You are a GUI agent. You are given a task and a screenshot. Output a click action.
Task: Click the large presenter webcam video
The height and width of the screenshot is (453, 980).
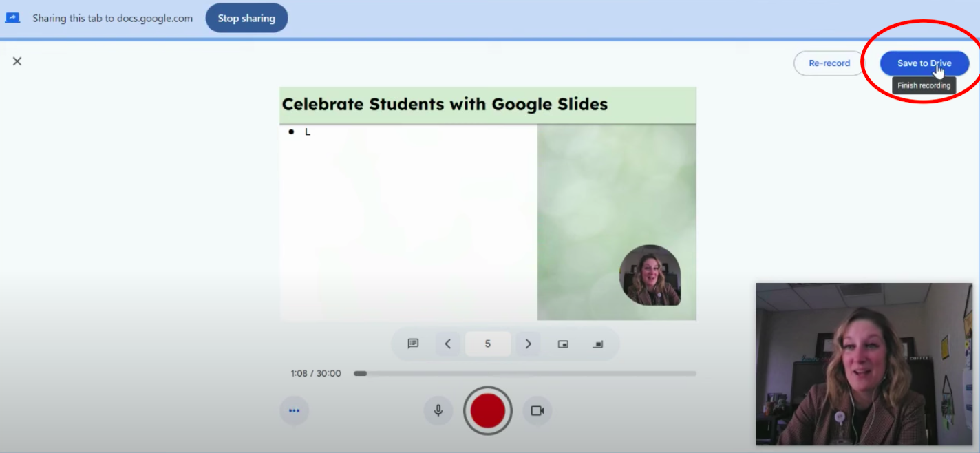point(864,364)
